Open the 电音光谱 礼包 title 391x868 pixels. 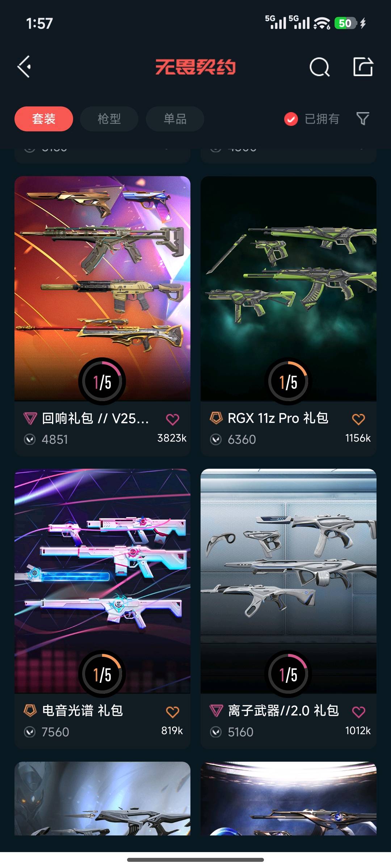83,711
